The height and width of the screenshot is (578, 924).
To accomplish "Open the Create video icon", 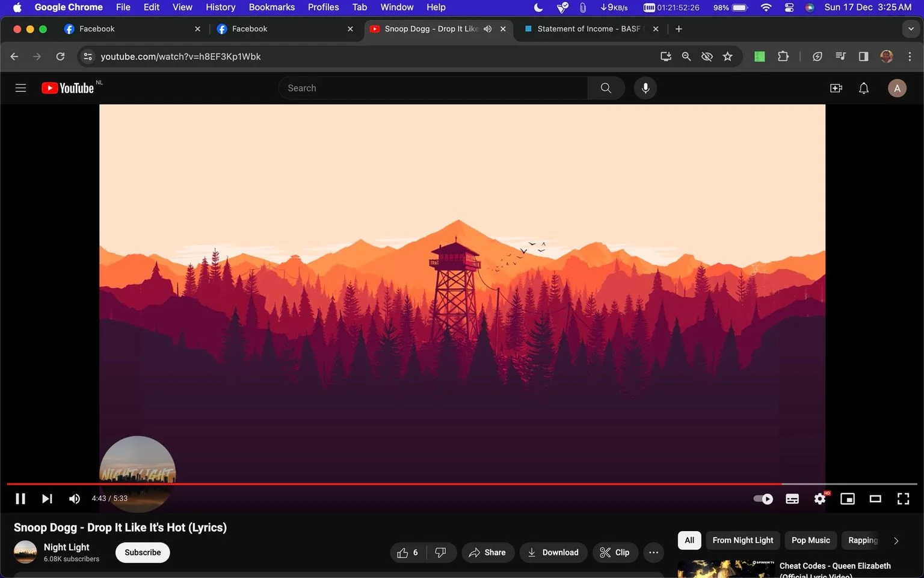I will 836,88.
